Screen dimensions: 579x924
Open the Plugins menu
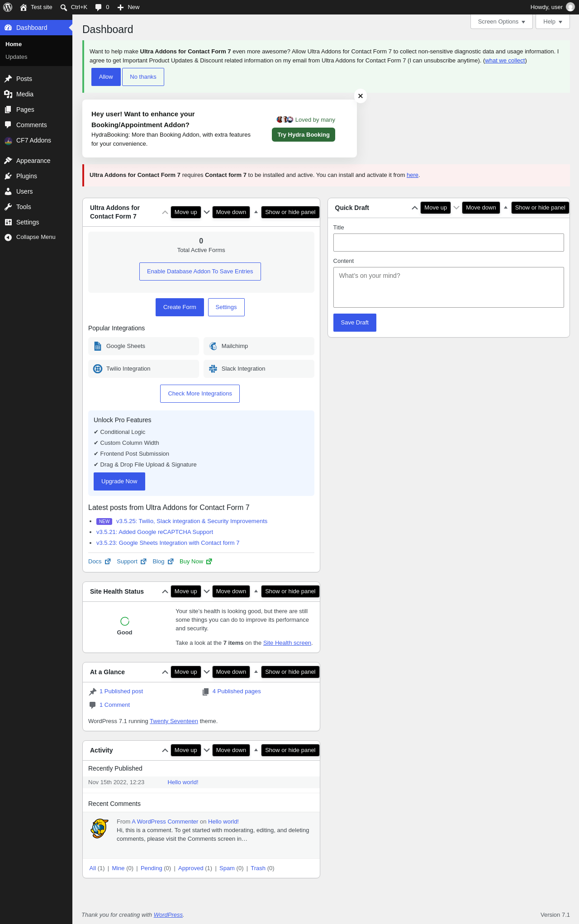pyautogui.click(x=36, y=176)
